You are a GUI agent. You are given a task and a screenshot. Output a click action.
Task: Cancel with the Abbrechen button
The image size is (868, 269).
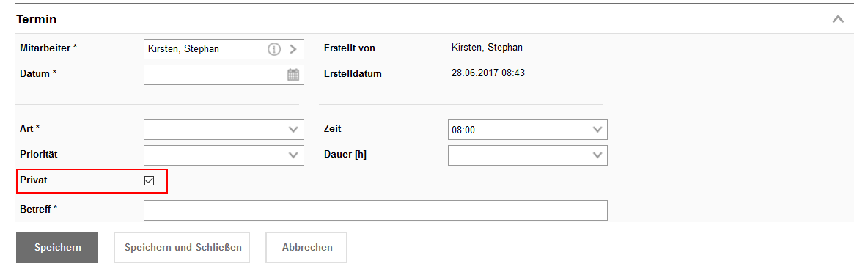(306, 248)
